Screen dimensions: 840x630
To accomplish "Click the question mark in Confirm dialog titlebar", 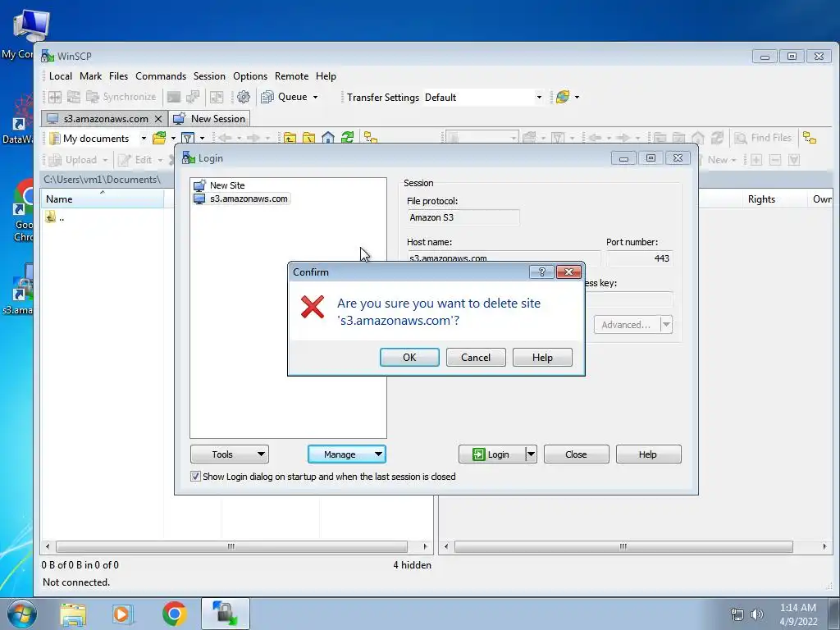I will [x=541, y=272].
